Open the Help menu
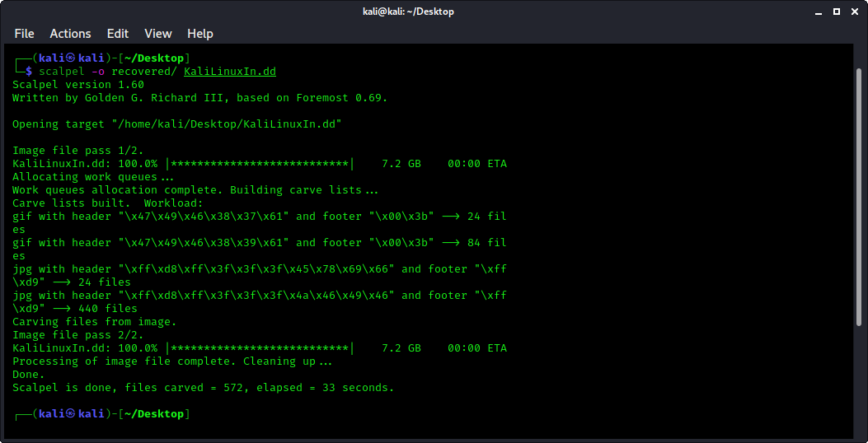 [x=199, y=34]
